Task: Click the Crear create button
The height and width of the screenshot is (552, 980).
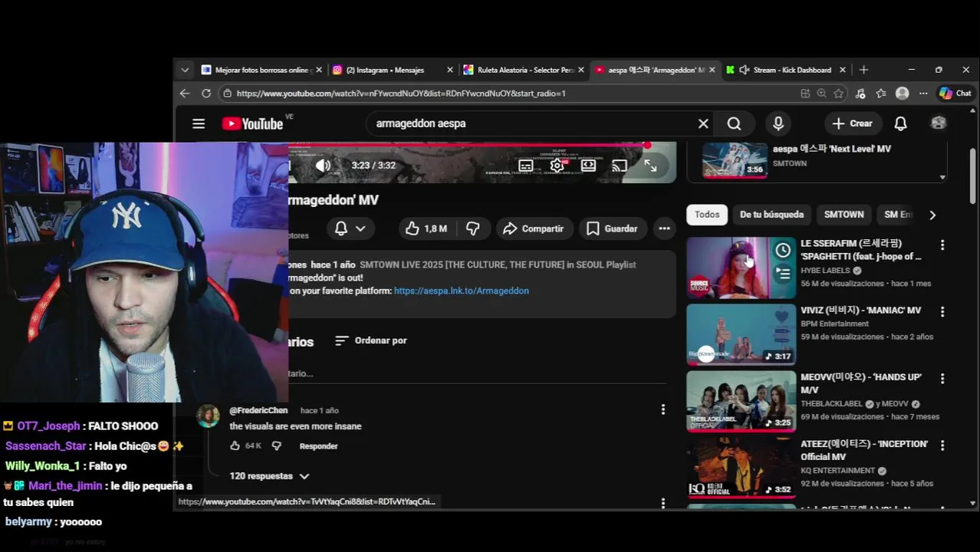Action: [x=852, y=123]
